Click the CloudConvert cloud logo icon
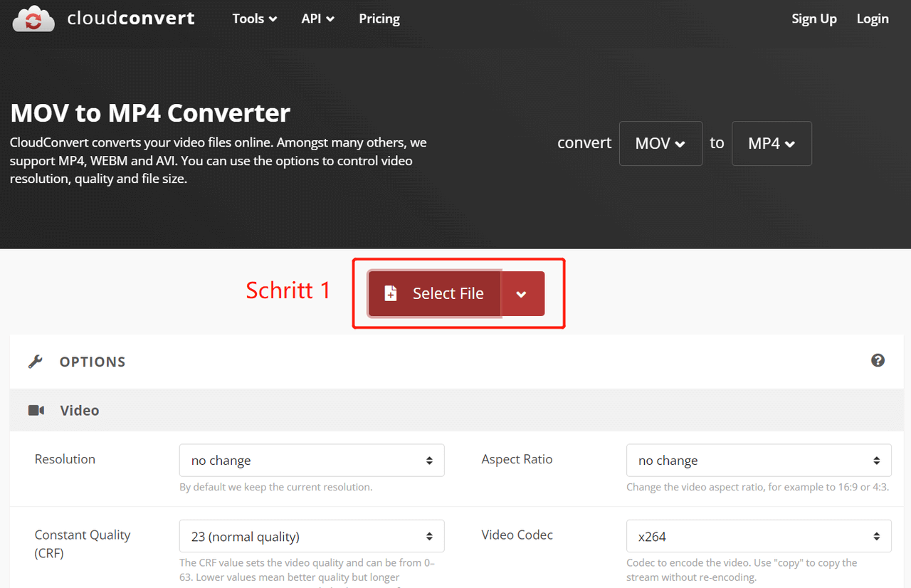911x588 pixels. (33, 18)
